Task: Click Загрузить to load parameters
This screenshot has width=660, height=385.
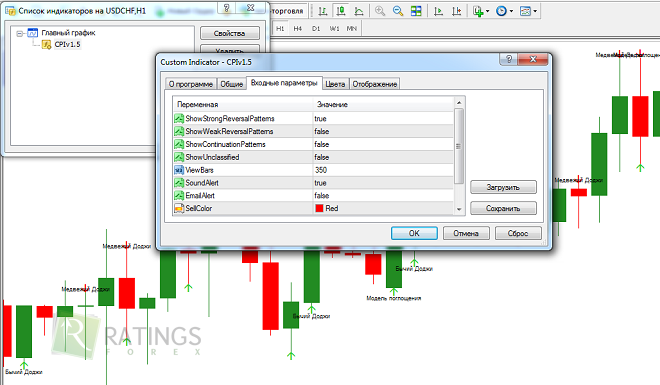Action: click(503, 187)
